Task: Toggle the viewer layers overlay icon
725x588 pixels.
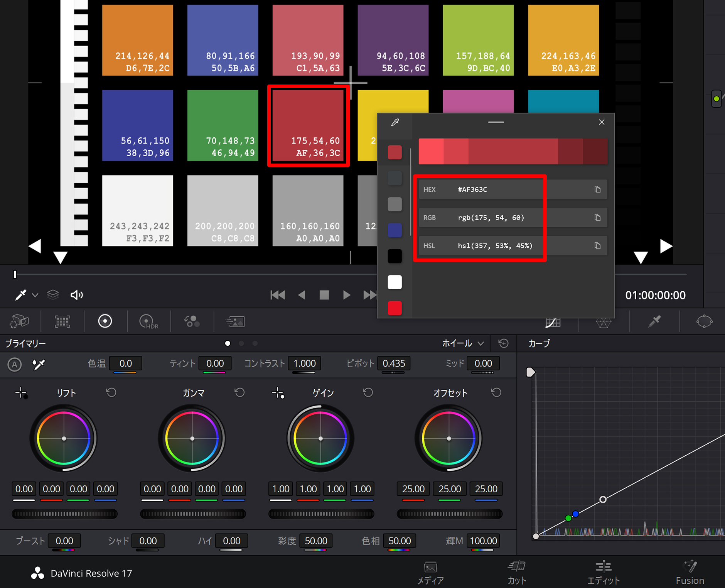Action: pyautogui.click(x=53, y=295)
